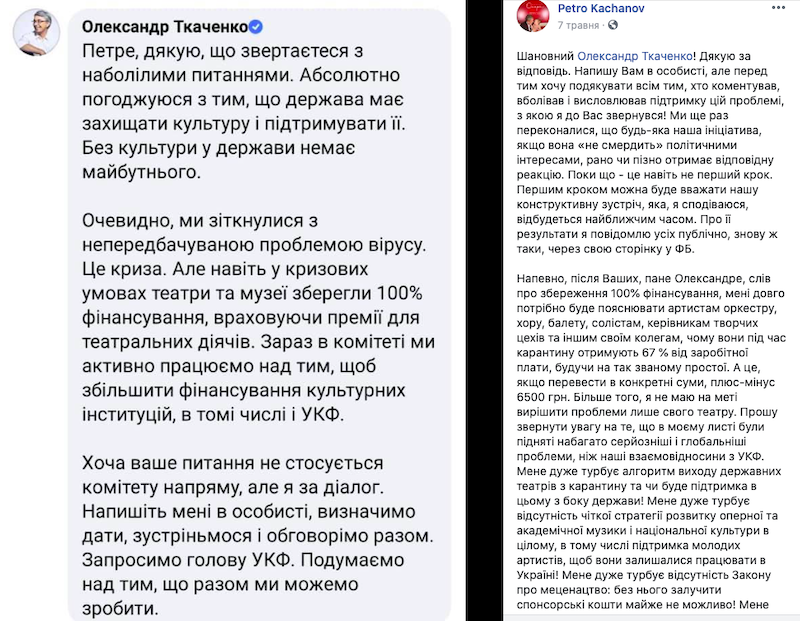
Task: Click the post paragraph starting 'Напевно, після Ваших'
Action: point(651,441)
